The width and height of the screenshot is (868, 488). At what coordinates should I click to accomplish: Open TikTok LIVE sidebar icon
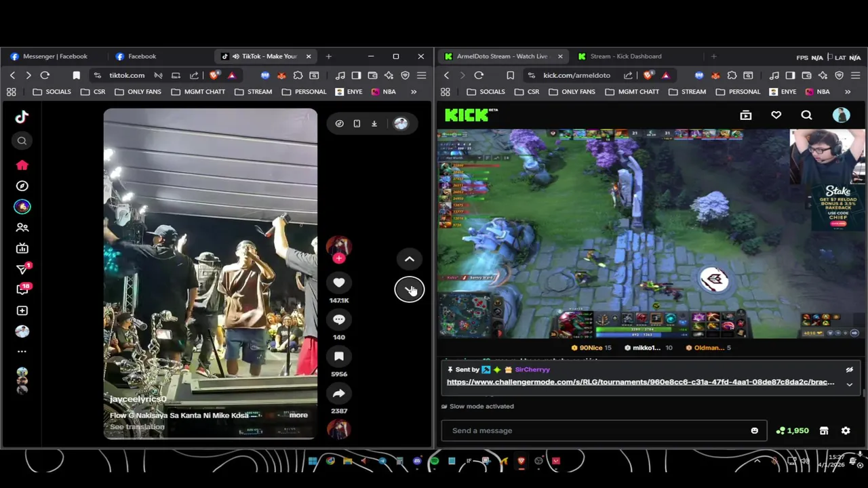coord(22,249)
